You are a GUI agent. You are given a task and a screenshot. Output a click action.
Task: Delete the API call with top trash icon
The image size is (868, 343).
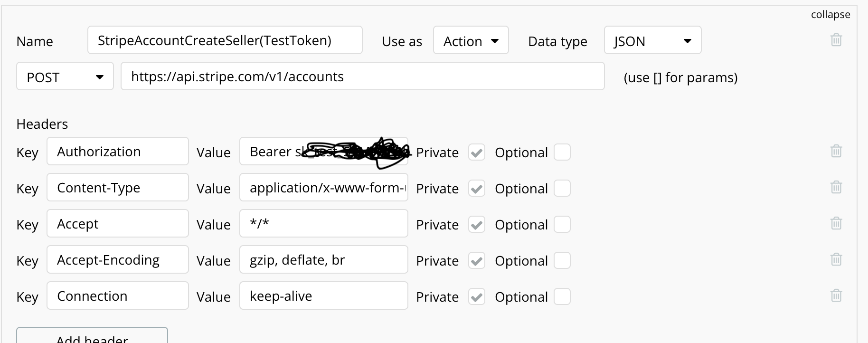[836, 40]
